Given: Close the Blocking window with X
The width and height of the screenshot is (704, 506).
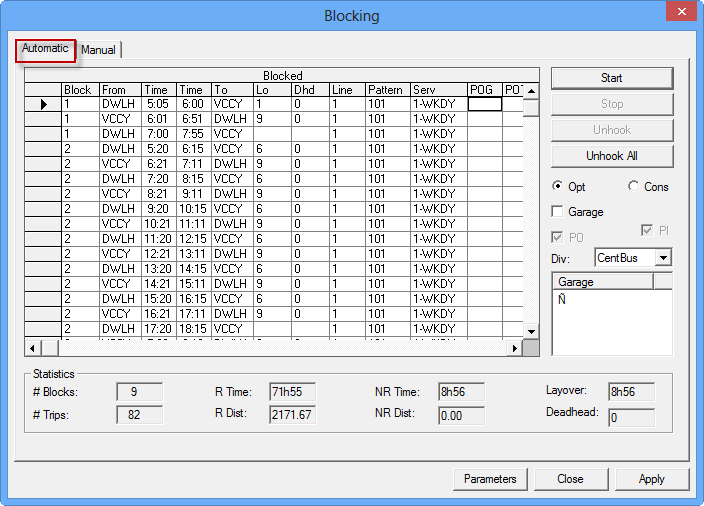Looking at the screenshot, I should pos(681,11).
